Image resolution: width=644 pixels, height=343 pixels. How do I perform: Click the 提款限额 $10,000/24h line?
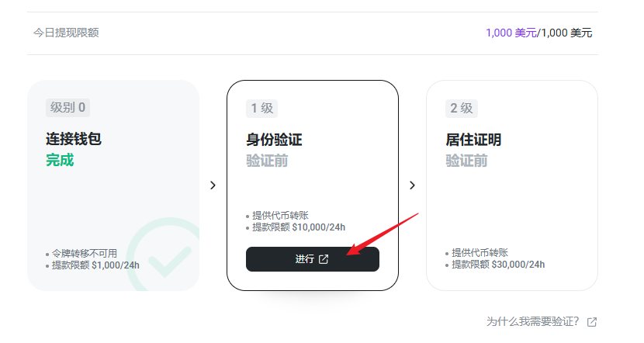point(299,227)
